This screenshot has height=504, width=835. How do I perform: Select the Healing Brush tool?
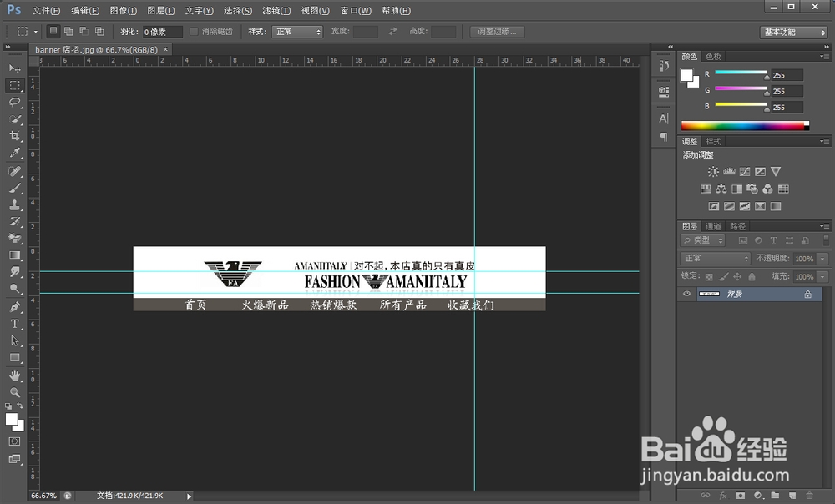point(14,171)
